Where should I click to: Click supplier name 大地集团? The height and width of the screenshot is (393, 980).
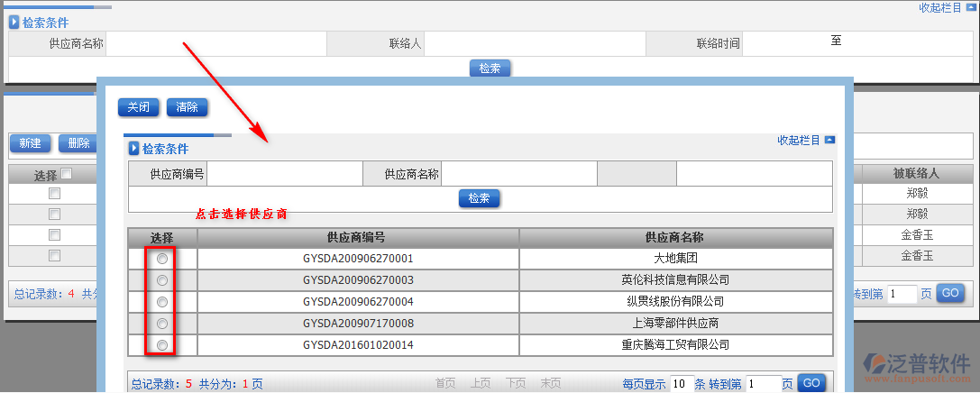click(x=675, y=259)
